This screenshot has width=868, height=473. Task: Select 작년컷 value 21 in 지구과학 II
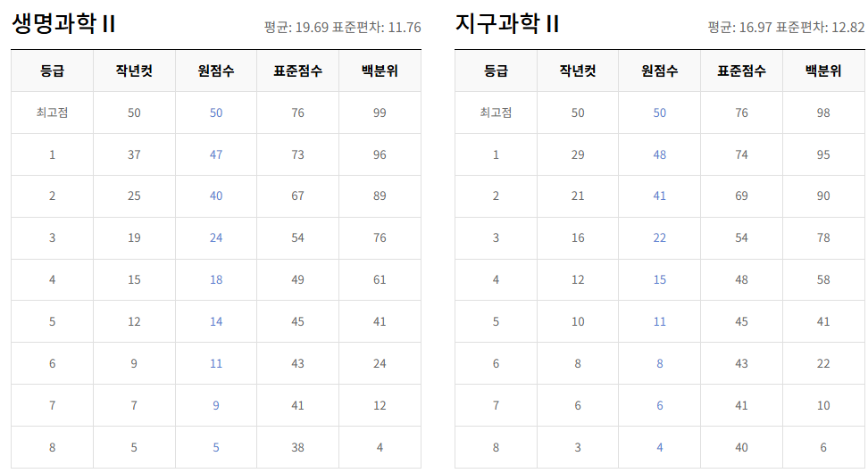click(x=578, y=195)
